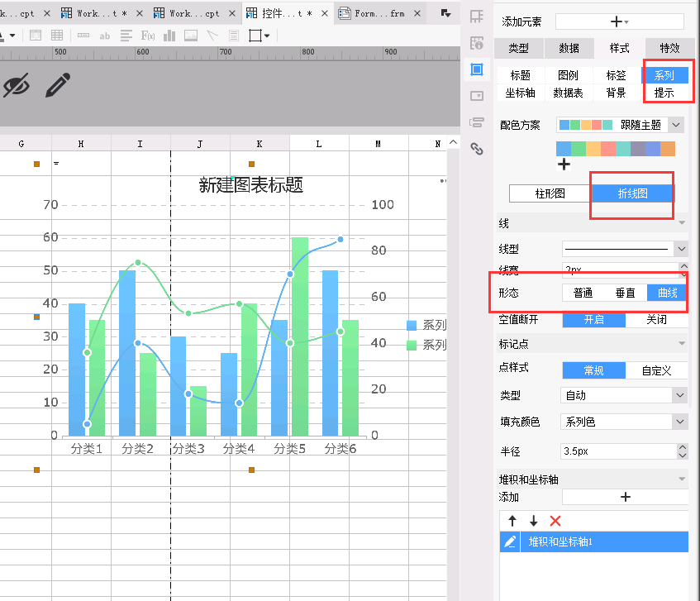Image resolution: width=700 pixels, height=601 pixels.
Task: Switch to the 数据 tab
Action: 569,48
